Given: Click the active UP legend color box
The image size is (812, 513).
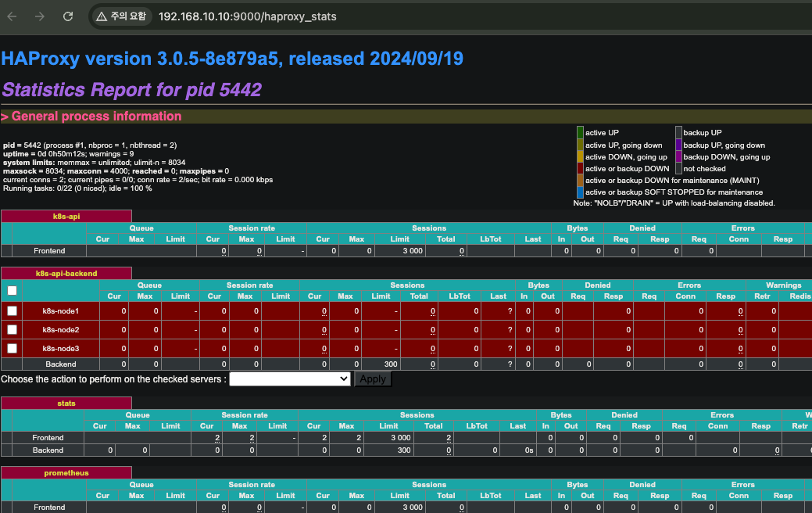Looking at the screenshot, I should coord(580,133).
